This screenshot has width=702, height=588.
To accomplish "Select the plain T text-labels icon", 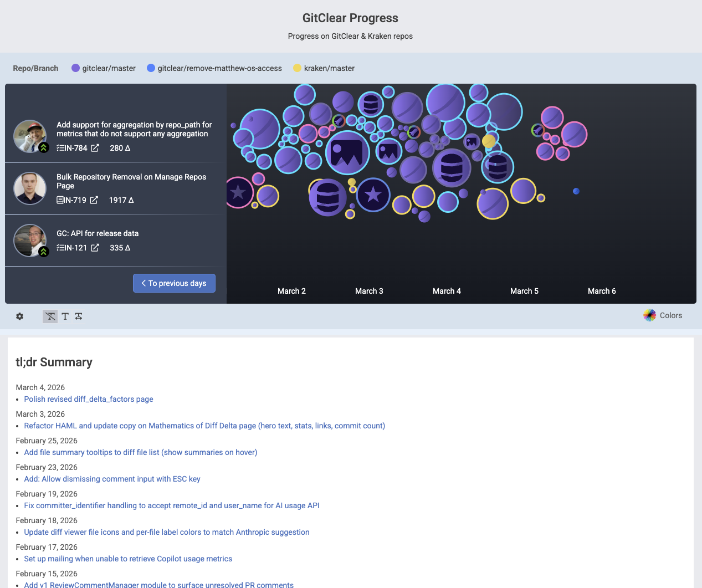I will pos(65,316).
